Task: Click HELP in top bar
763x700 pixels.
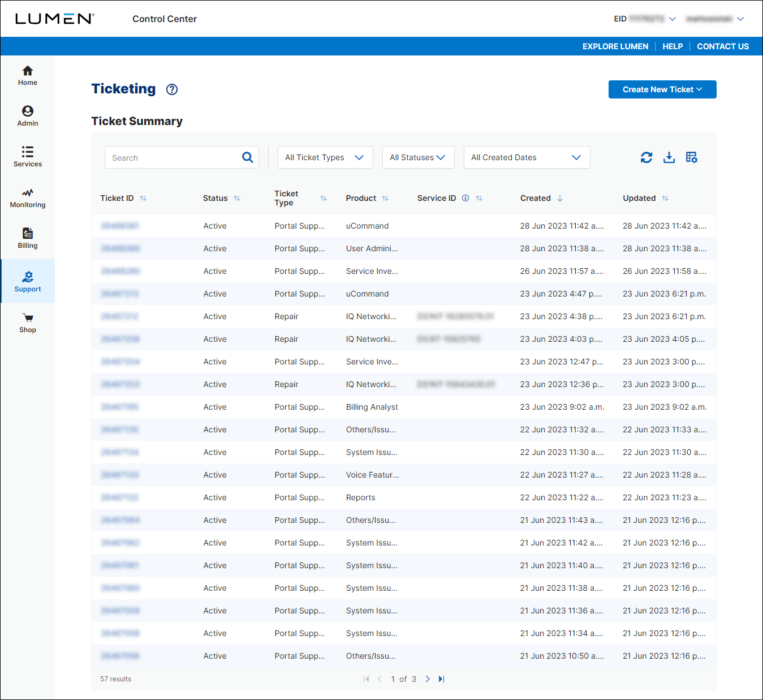Action: coord(673,46)
